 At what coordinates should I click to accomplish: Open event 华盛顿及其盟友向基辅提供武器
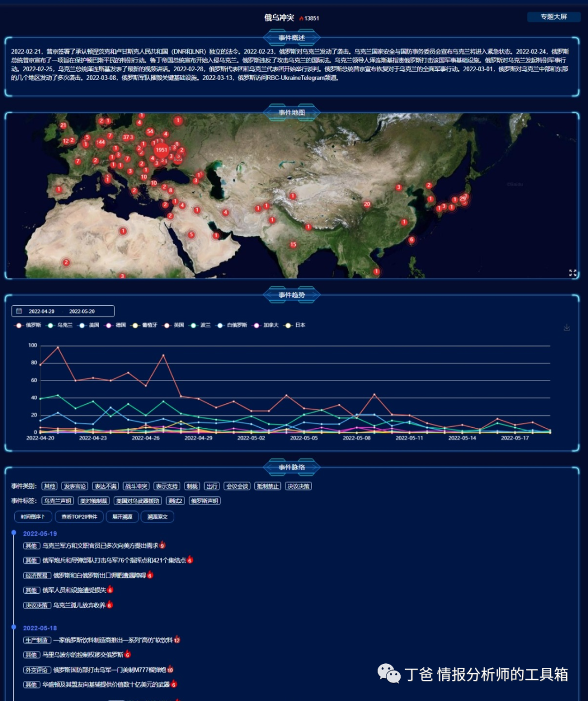point(106,685)
